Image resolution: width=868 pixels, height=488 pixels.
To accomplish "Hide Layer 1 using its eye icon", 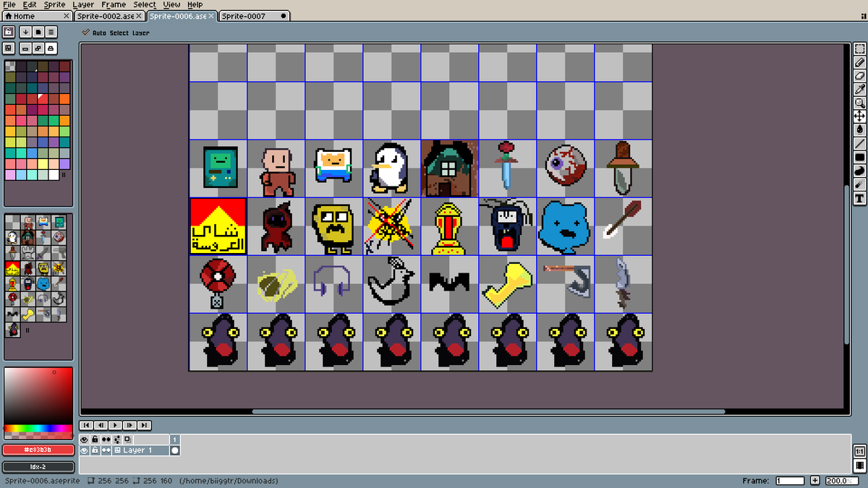I will [x=85, y=450].
